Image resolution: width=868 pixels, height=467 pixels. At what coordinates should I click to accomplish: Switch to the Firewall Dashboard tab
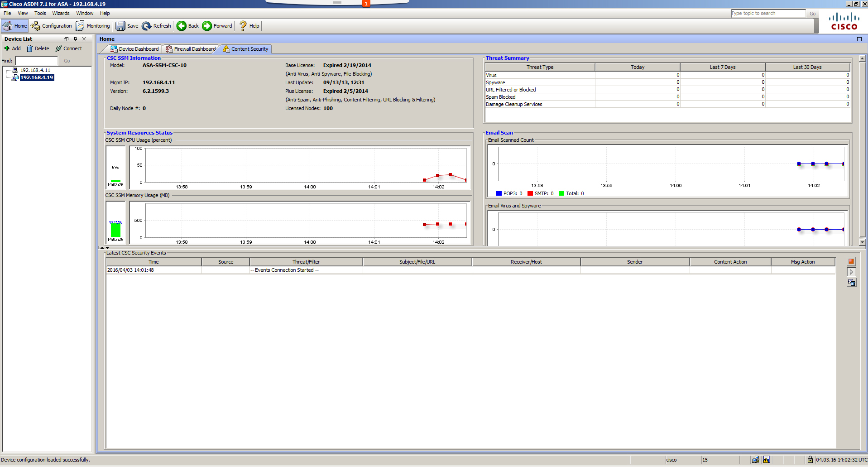click(191, 49)
